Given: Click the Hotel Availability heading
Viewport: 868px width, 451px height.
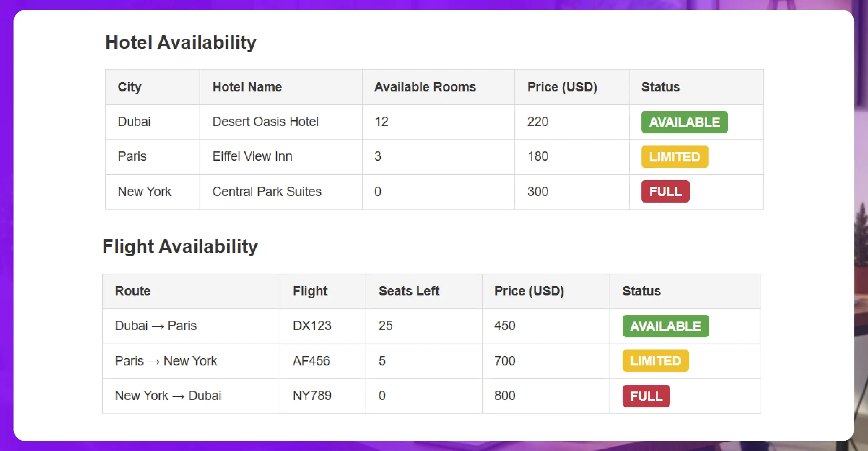Looking at the screenshot, I should point(181,42).
